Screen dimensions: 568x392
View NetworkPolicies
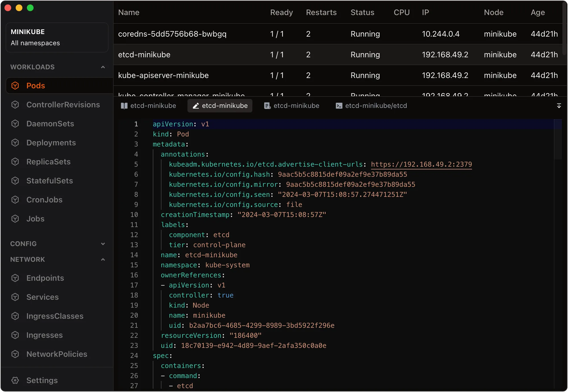pyautogui.click(x=60, y=354)
